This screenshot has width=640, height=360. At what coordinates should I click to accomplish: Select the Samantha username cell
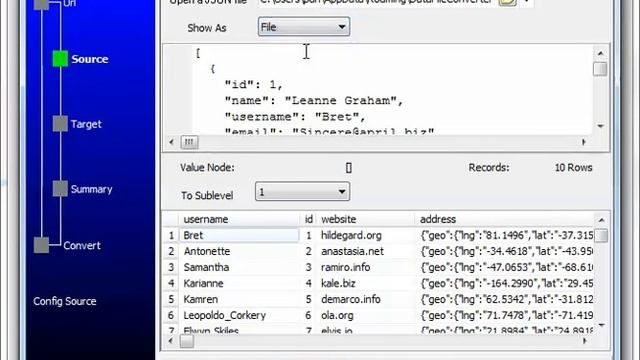click(x=239, y=267)
